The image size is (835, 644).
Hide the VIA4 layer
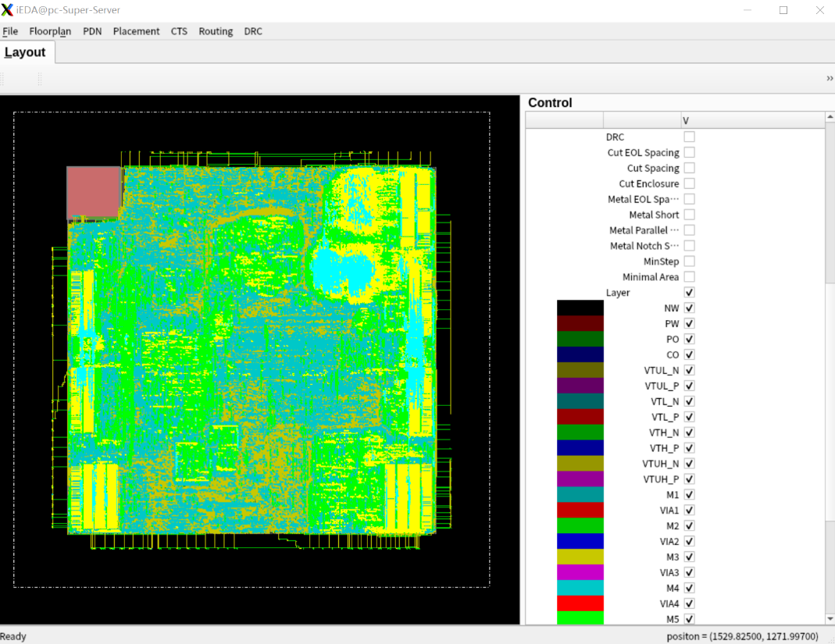689,603
